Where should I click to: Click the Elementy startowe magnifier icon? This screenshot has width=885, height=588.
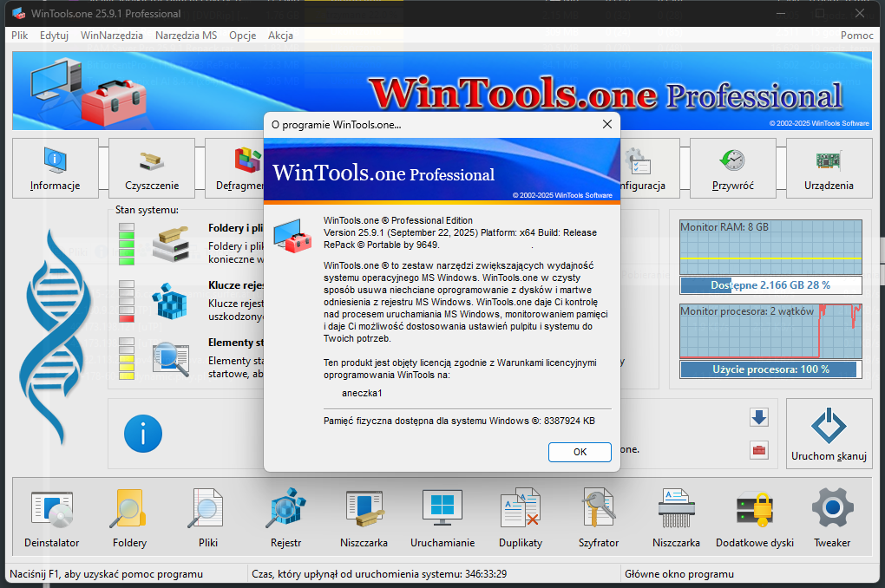tap(170, 359)
